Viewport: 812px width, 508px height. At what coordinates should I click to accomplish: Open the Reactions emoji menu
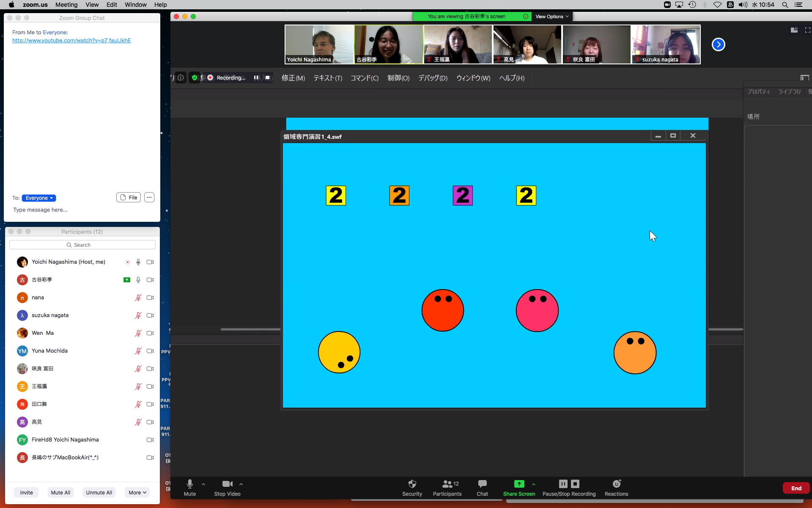(616, 484)
